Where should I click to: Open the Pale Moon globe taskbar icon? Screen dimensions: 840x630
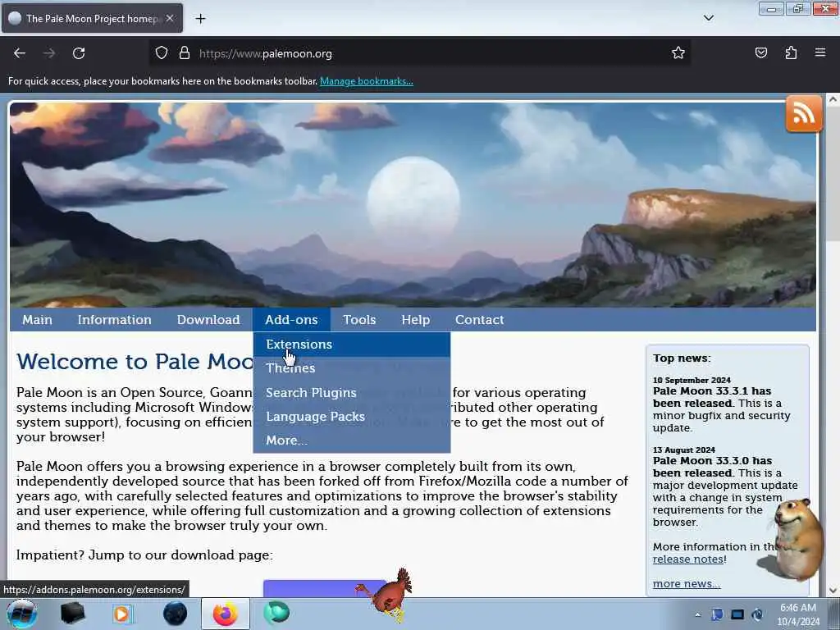[175, 614]
